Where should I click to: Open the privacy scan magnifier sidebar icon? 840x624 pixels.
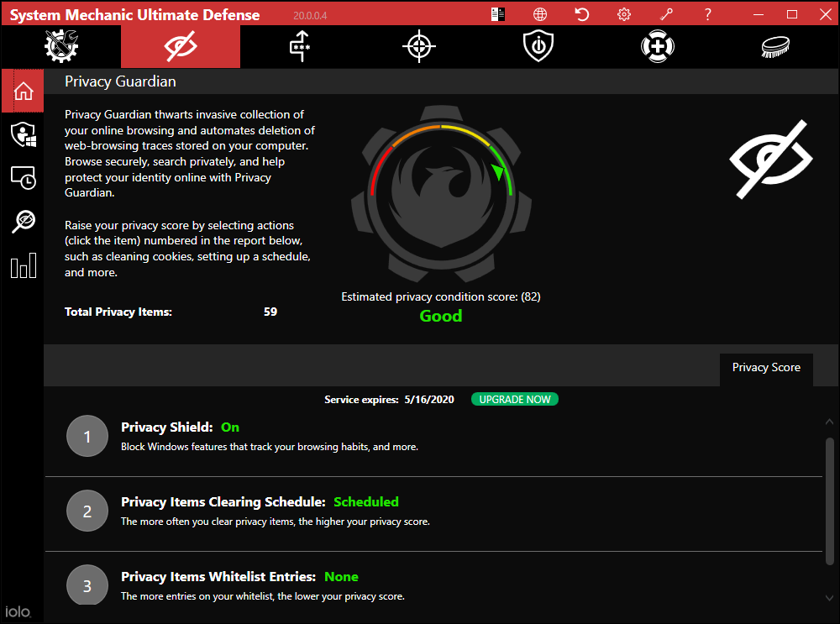coord(23,222)
